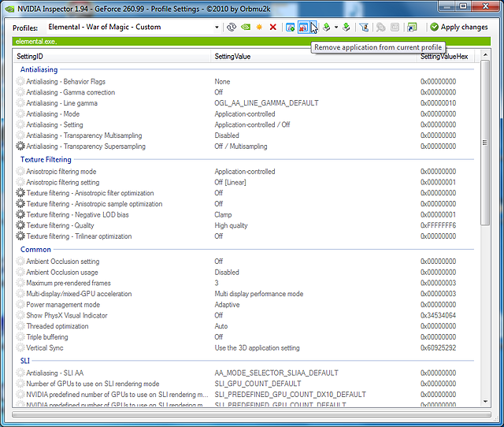This screenshot has height=427, width=504.
Task: Click value 'OGL_AA_LINE_GAMMA_DEFAULT'
Action: 266,103
